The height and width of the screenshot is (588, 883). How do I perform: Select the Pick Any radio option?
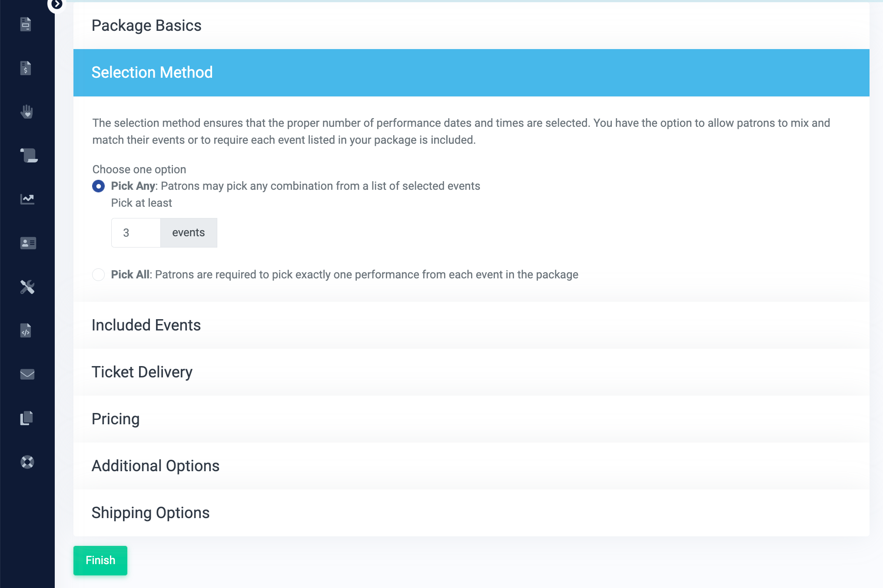click(99, 186)
